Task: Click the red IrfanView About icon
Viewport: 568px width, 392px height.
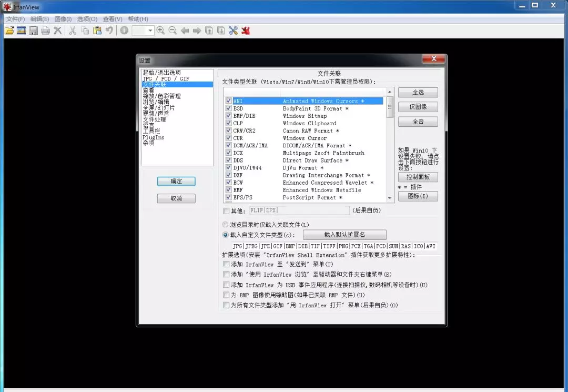Action: click(246, 31)
